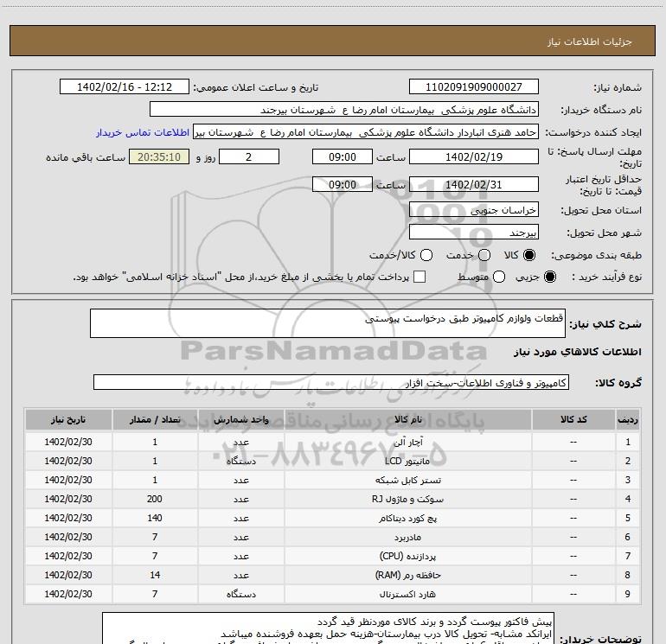The height and width of the screenshot is (644, 666).
Task: Select the تستر کابل شبکه item
Action: click(x=407, y=480)
